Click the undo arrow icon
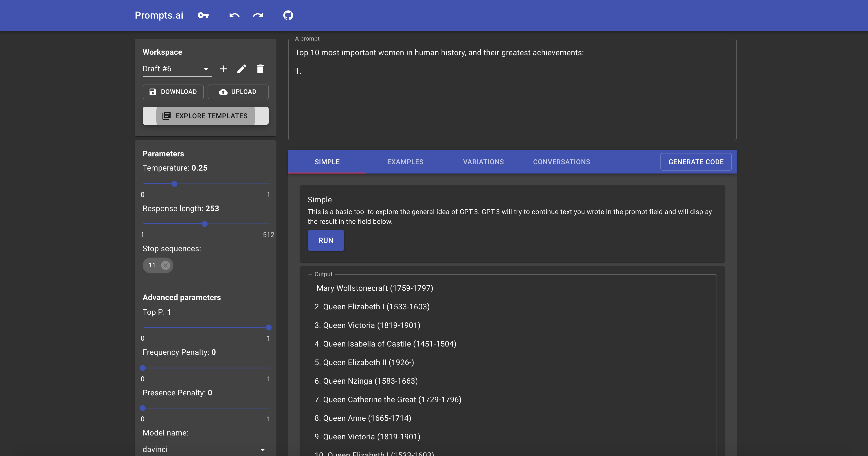The height and width of the screenshot is (456, 868). click(x=234, y=15)
